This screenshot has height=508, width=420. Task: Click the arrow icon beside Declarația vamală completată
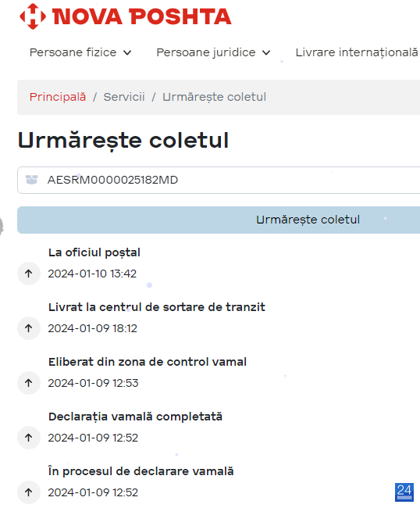click(29, 438)
